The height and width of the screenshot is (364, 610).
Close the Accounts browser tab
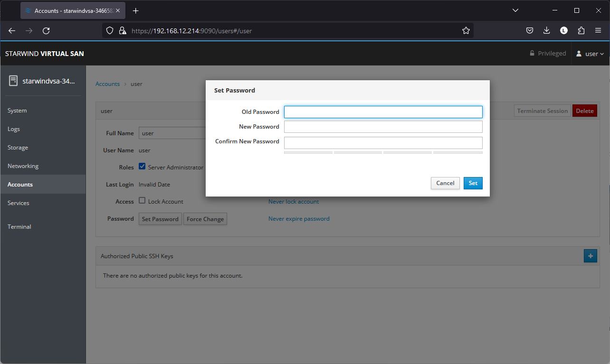coord(118,10)
